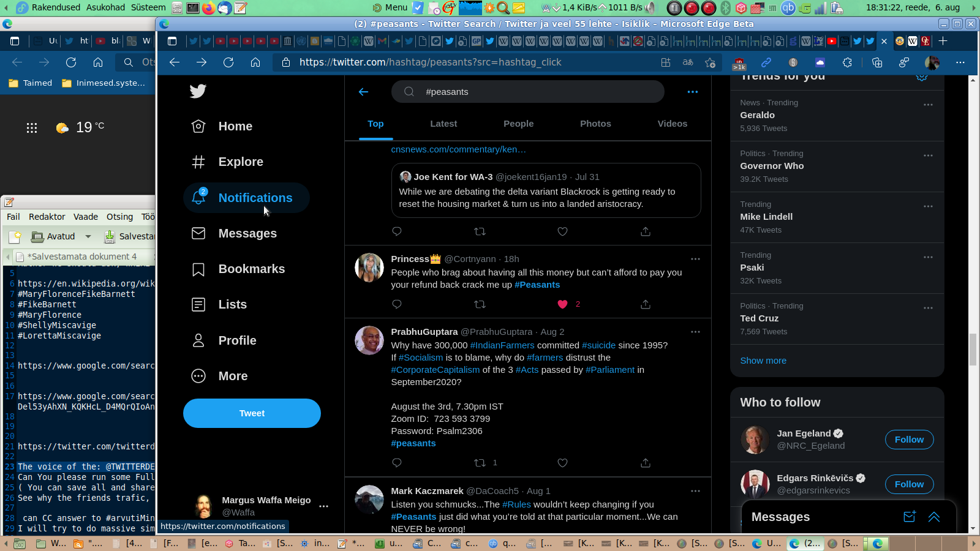Open the Vaade menu in text editor
980x551 pixels.
[86, 217]
